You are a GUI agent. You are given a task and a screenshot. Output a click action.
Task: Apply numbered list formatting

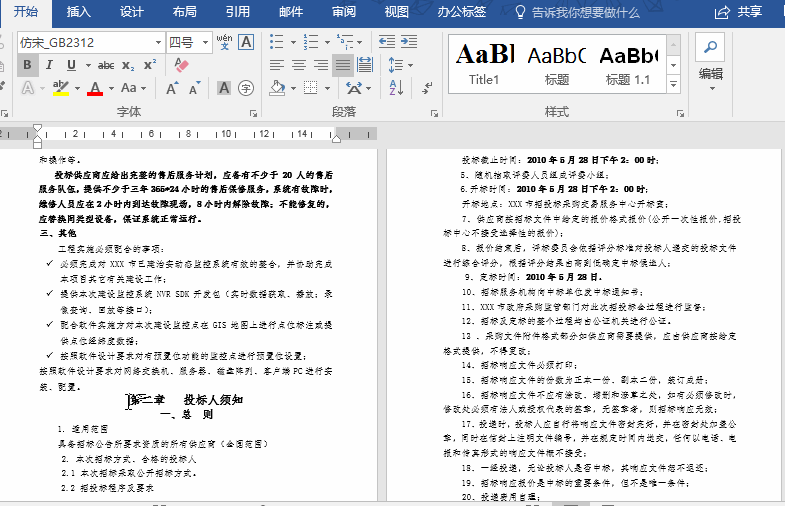coord(311,42)
